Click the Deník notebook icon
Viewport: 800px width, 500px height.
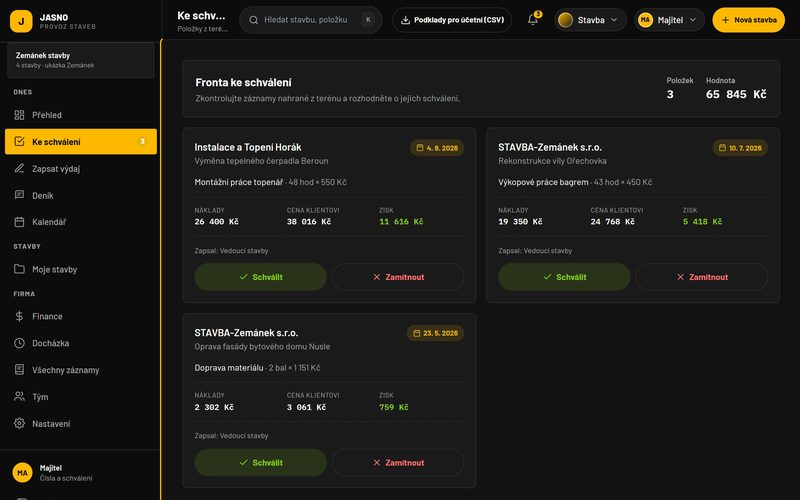(19, 195)
